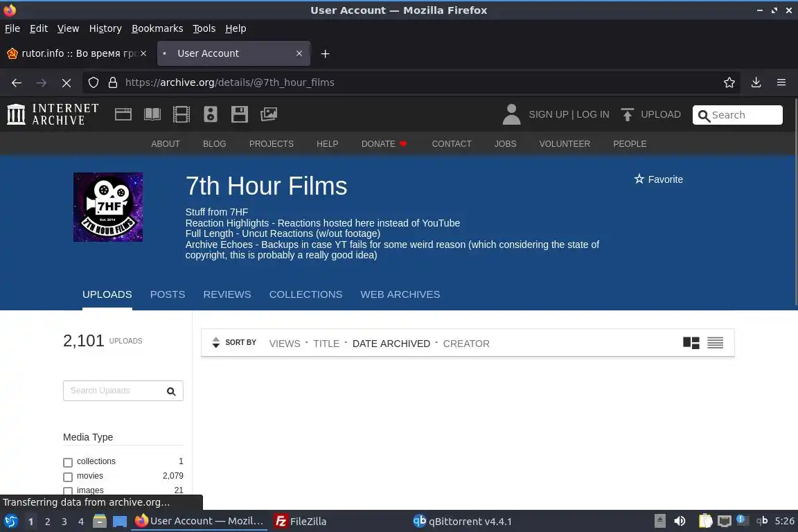Switch to the rutor.info browser tab
The image size is (798, 532).
(78, 53)
